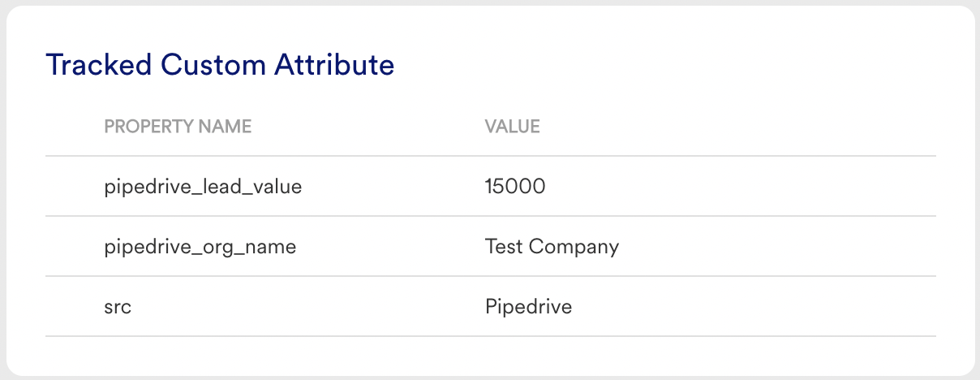Screen dimensions: 980x380
Task: Click the divider between lead_value and org_name rows
Action: click(x=491, y=216)
